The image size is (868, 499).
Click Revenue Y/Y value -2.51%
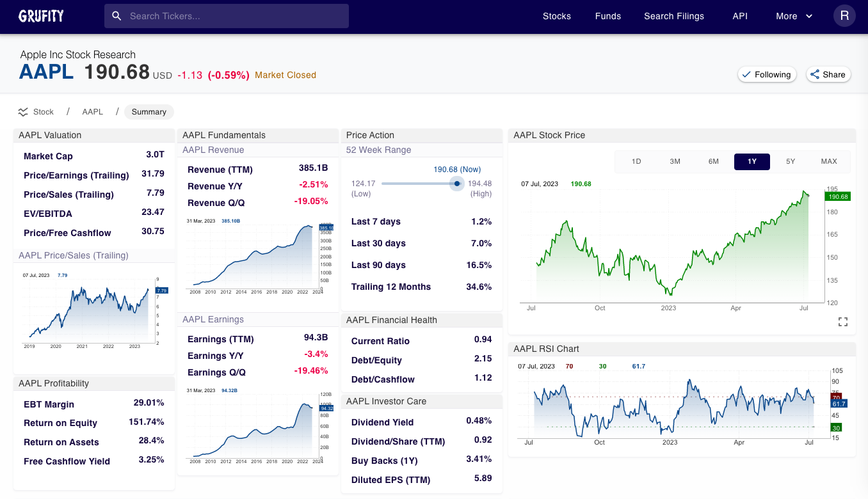coord(314,184)
